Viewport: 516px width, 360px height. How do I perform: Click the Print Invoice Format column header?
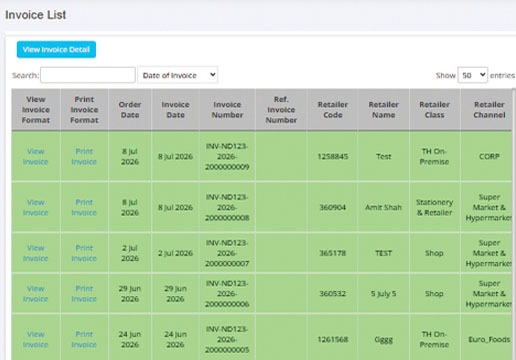coord(84,110)
